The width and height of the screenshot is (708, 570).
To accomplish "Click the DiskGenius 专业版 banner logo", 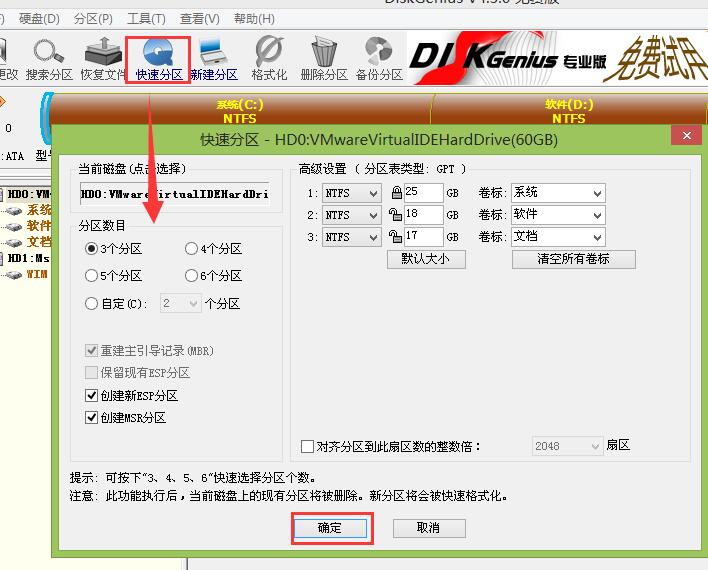I will (508, 58).
